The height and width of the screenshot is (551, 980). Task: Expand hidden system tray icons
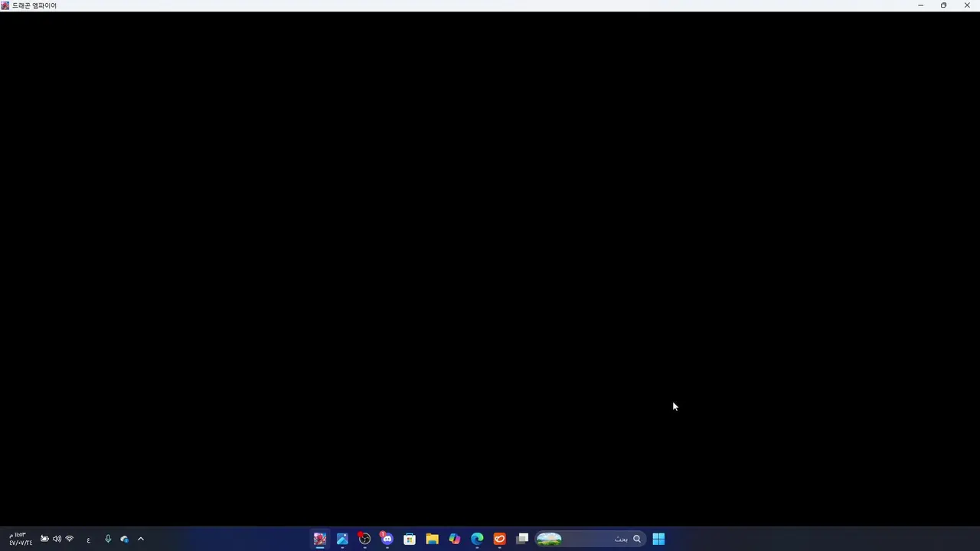141,539
